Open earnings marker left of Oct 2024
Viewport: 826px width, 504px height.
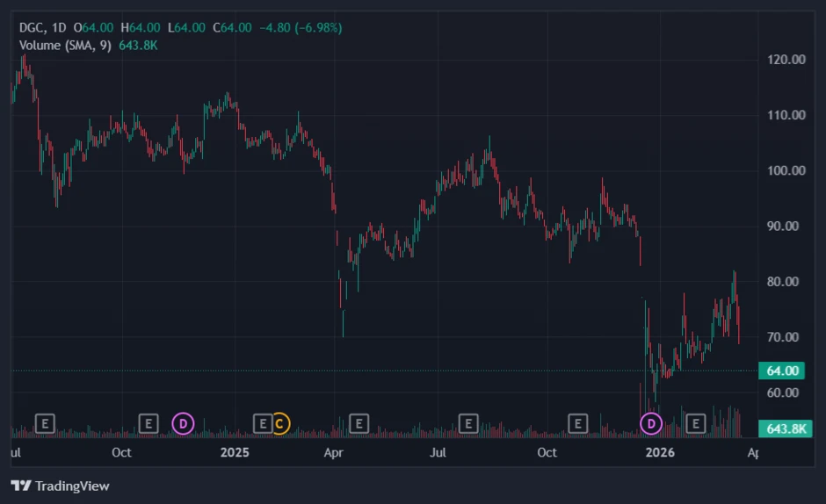coord(45,423)
